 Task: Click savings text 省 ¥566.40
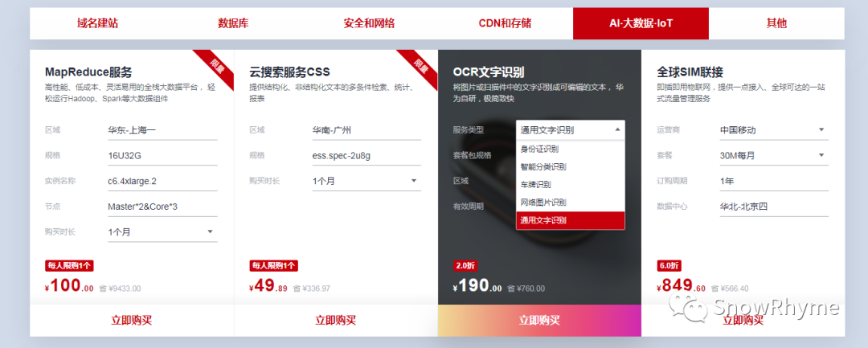click(730, 289)
